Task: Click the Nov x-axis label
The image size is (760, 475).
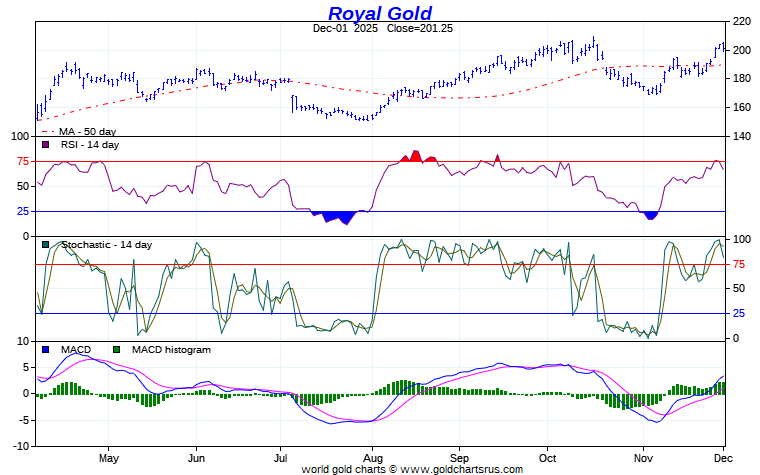Action: pos(643,458)
